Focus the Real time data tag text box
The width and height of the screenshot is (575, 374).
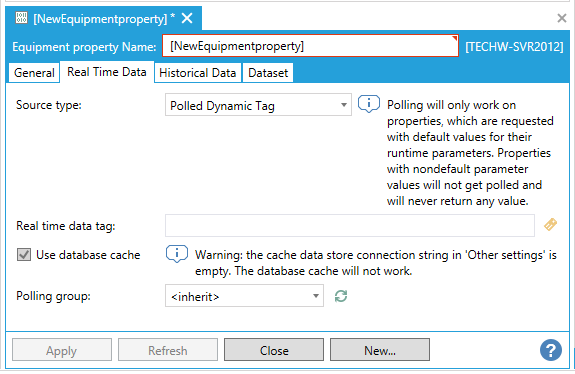coord(350,226)
